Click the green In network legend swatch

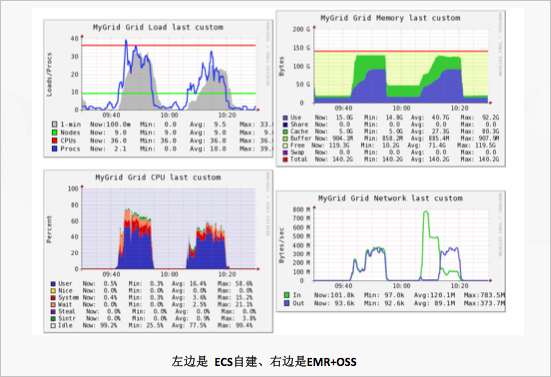point(287,295)
